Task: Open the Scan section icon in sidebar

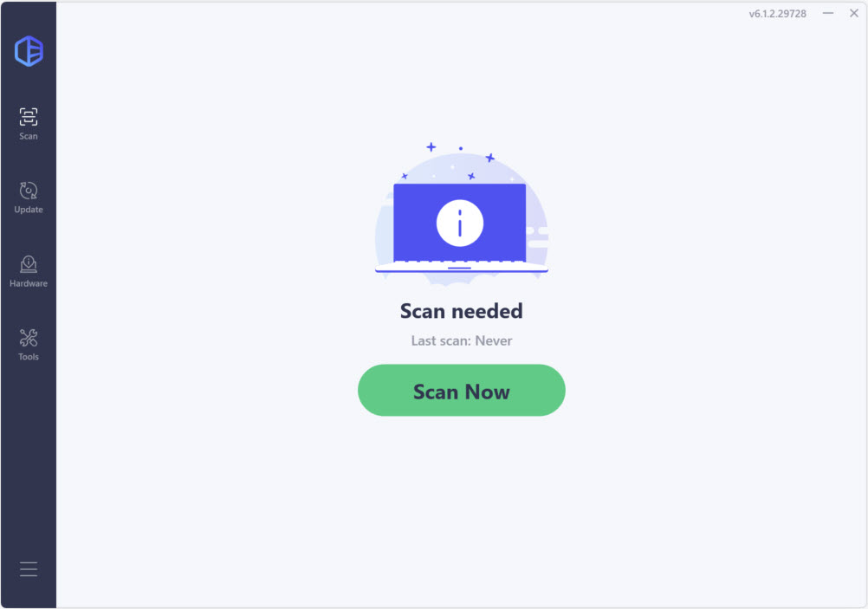Action: [29, 117]
